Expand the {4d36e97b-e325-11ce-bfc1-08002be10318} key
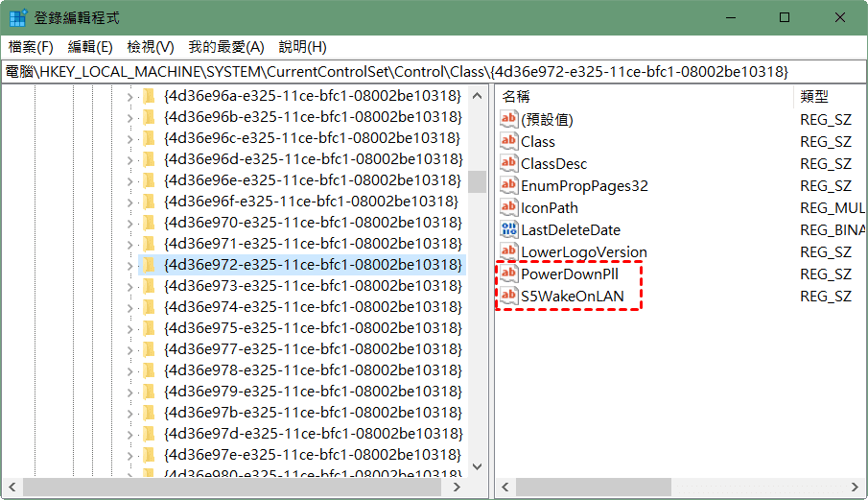This screenshot has height=500, width=868. pos(129,413)
